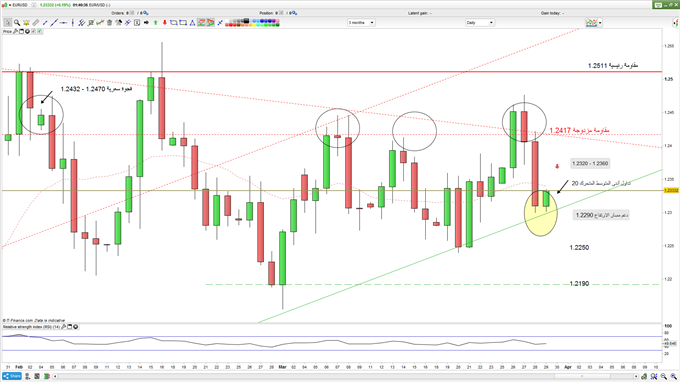Click the Apr label on time axis

(x=568, y=367)
